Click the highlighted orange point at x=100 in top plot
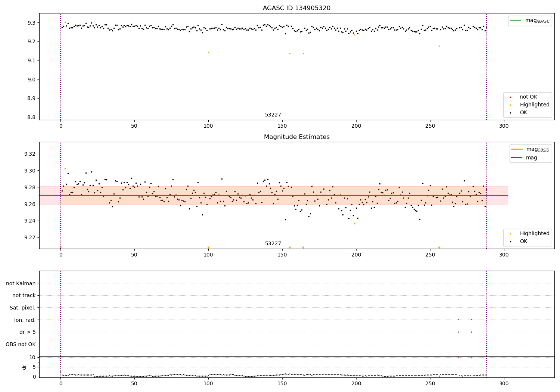Image resolution: width=560 pixels, height=392 pixels. 208,52
